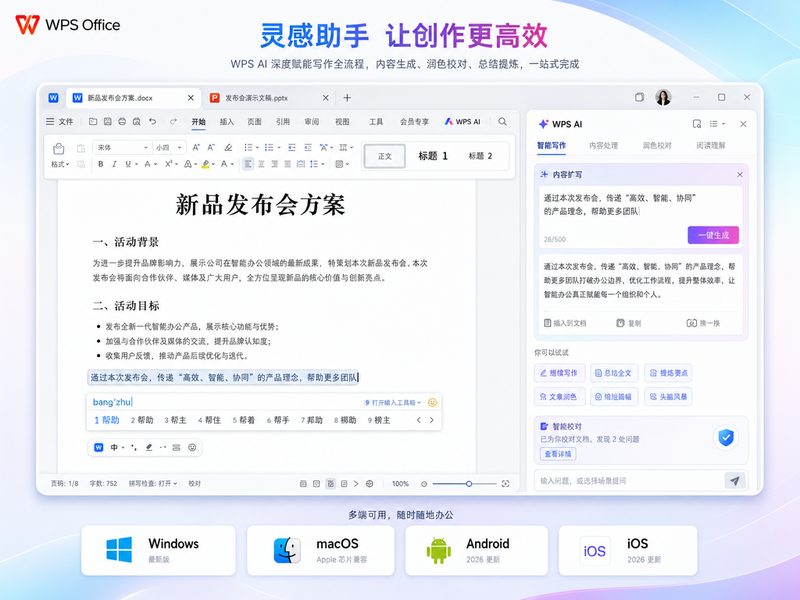Click the search magnifier in the ribbon
The height and width of the screenshot is (600, 800).
click(x=503, y=121)
